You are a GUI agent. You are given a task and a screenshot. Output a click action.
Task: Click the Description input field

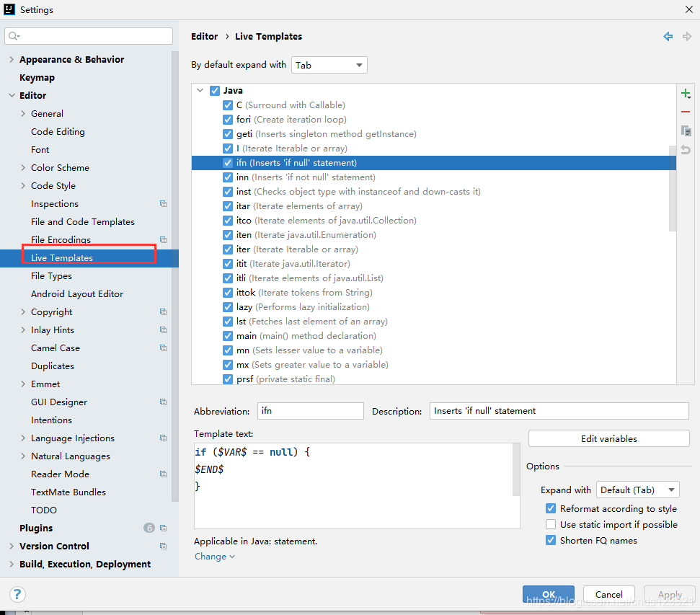point(559,411)
